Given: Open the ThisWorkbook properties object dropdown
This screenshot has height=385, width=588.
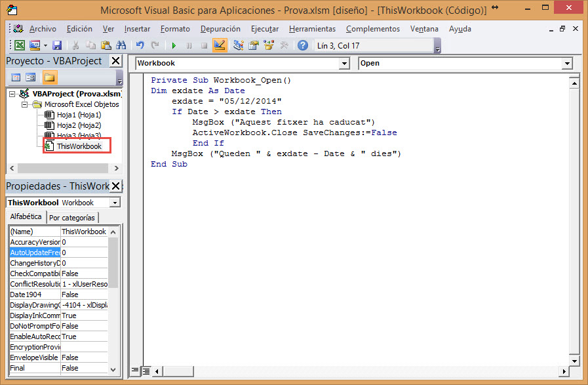Looking at the screenshot, I should (115, 203).
